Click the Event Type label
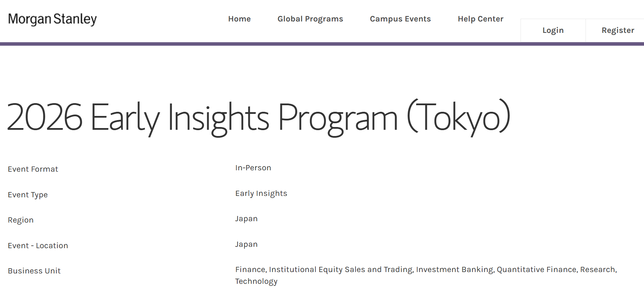 tap(28, 195)
